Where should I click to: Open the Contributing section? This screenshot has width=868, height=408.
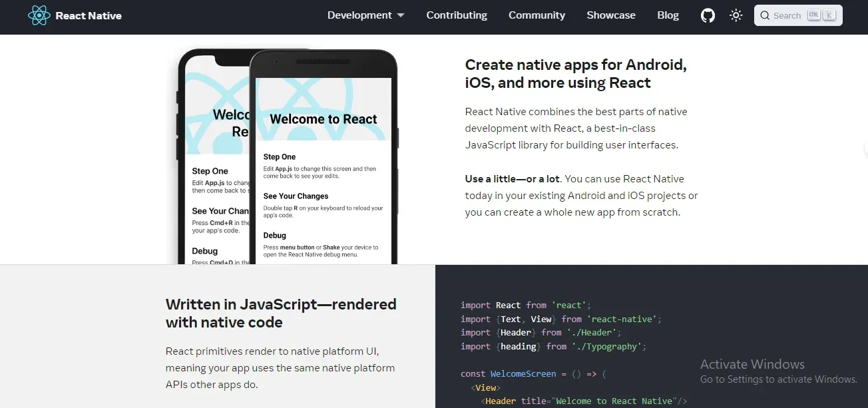[x=457, y=15]
